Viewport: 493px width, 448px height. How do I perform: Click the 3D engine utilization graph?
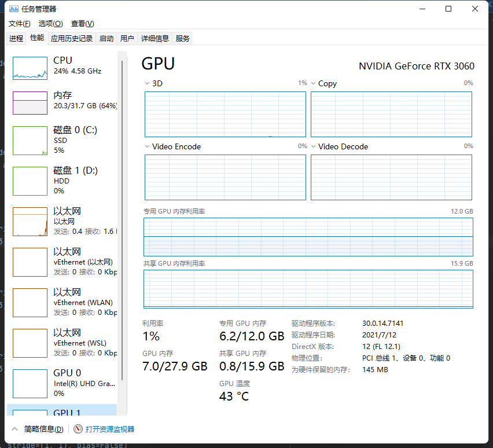click(x=225, y=114)
